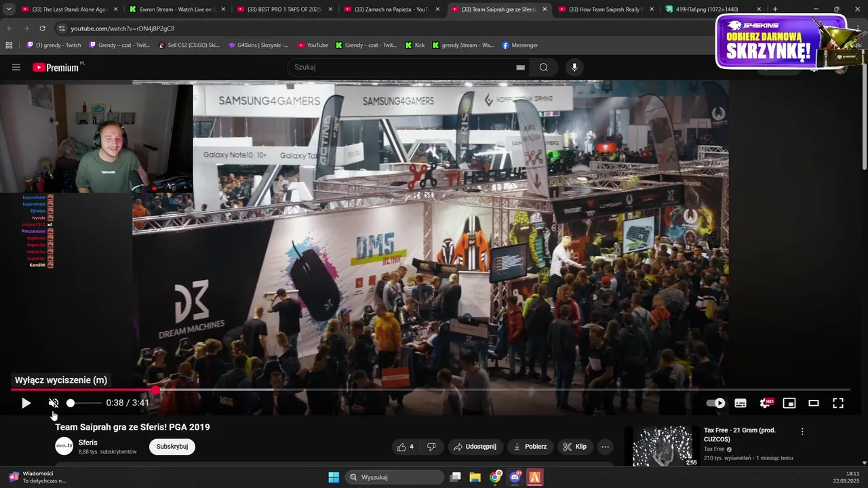
Task: View site information icon in the address bar
Action: (62, 28)
